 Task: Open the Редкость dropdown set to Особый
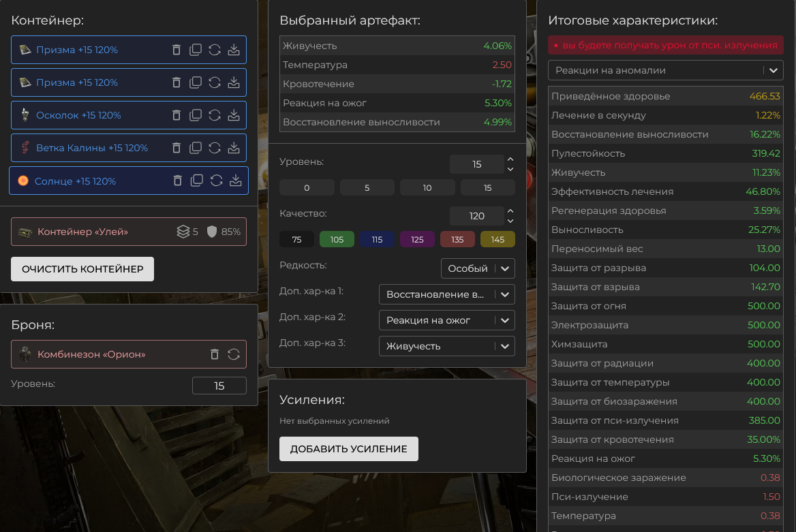pos(478,268)
